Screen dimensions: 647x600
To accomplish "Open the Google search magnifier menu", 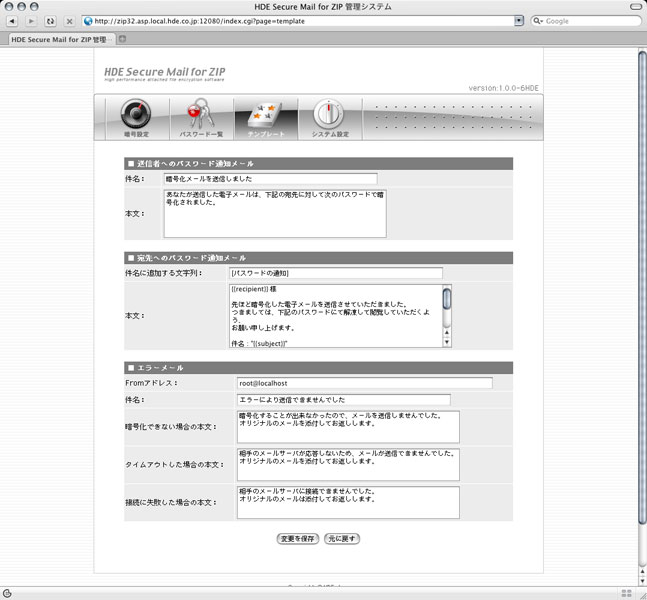I will click(x=538, y=21).
